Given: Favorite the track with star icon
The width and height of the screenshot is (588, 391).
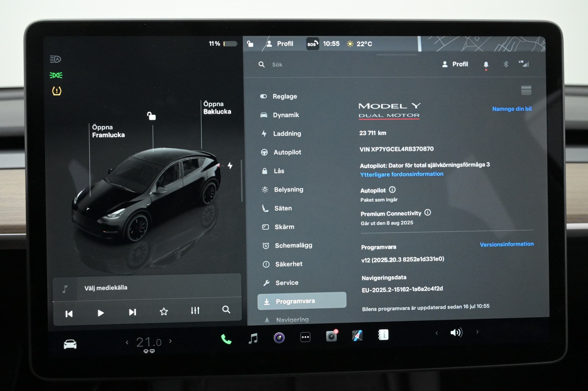Looking at the screenshot, I should coord(164,312).
